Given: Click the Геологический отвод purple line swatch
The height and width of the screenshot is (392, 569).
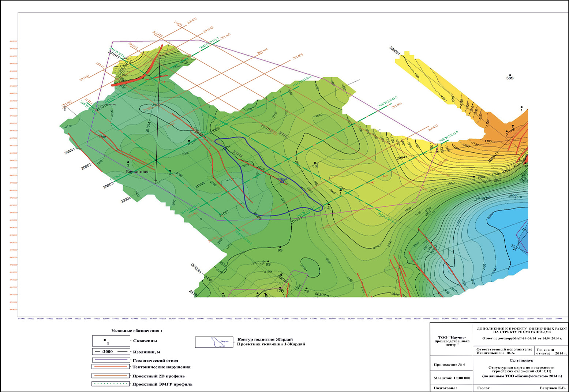Looking at the screenshot, I should pos(111,360).
